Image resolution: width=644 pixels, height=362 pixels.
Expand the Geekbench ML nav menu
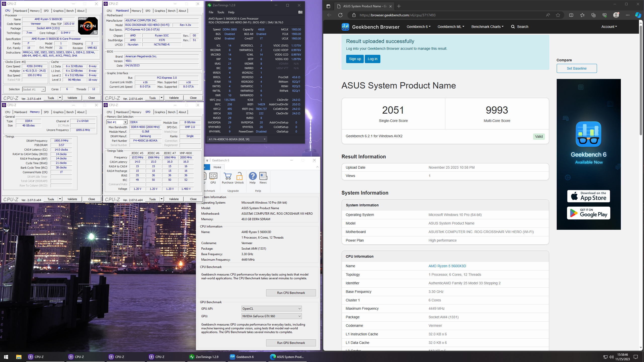451,27
